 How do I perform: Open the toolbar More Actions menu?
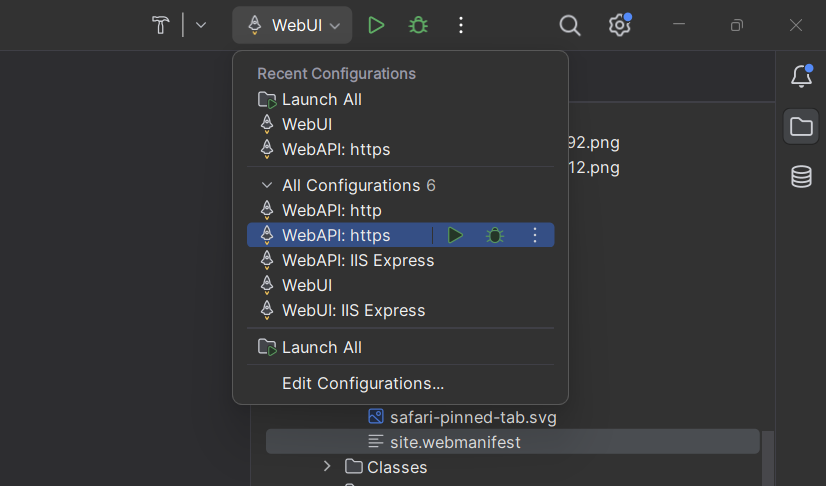tap(460, 25)
